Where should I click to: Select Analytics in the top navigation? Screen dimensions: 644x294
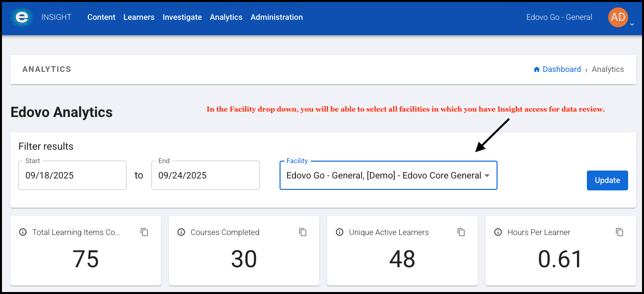coord(226,17)
